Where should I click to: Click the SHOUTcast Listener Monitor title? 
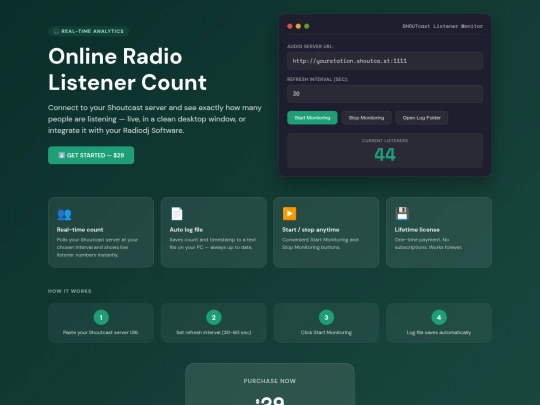tap(443, 26)
